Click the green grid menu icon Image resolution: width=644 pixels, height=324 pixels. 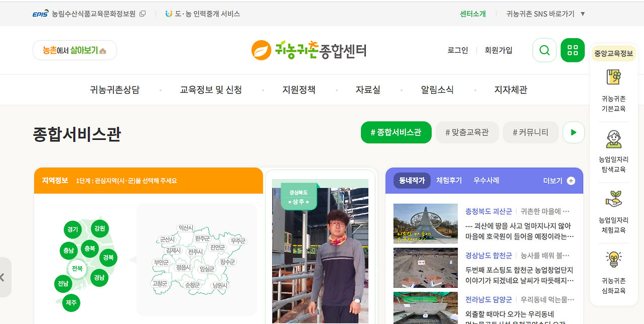(573, 50)
